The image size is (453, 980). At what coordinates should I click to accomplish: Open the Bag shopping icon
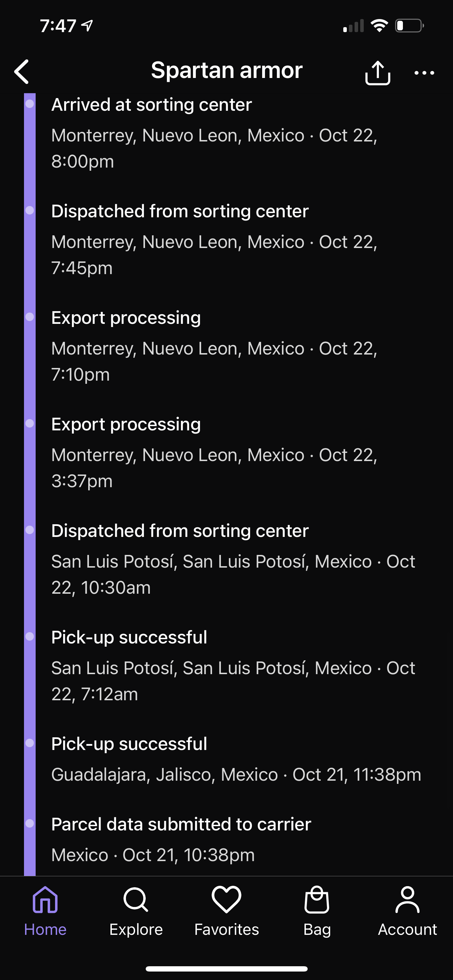pos(317,900)
